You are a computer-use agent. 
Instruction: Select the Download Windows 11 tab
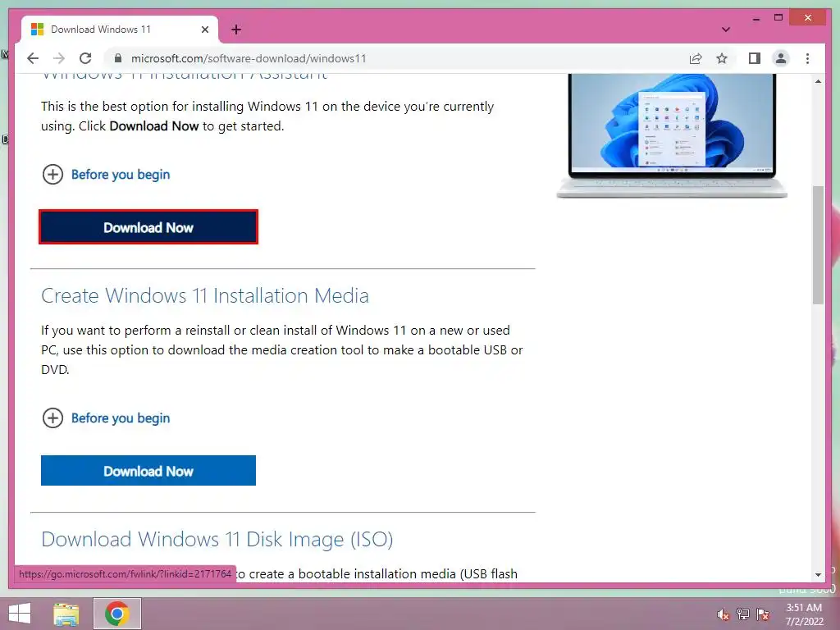point(120,30)
